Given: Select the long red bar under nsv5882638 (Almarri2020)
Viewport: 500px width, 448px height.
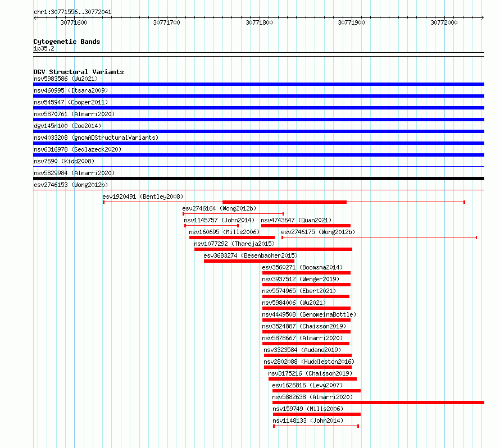Looking at the screenshot, I should [x=378, y=403].
